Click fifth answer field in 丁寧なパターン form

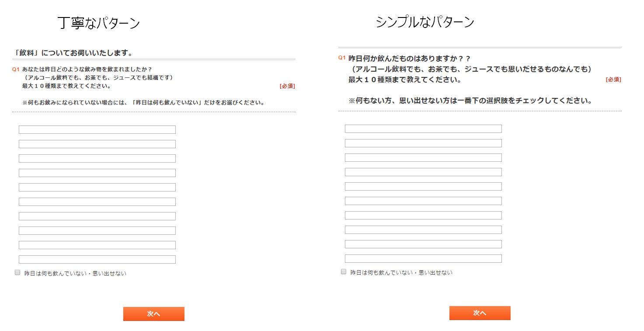97,187
